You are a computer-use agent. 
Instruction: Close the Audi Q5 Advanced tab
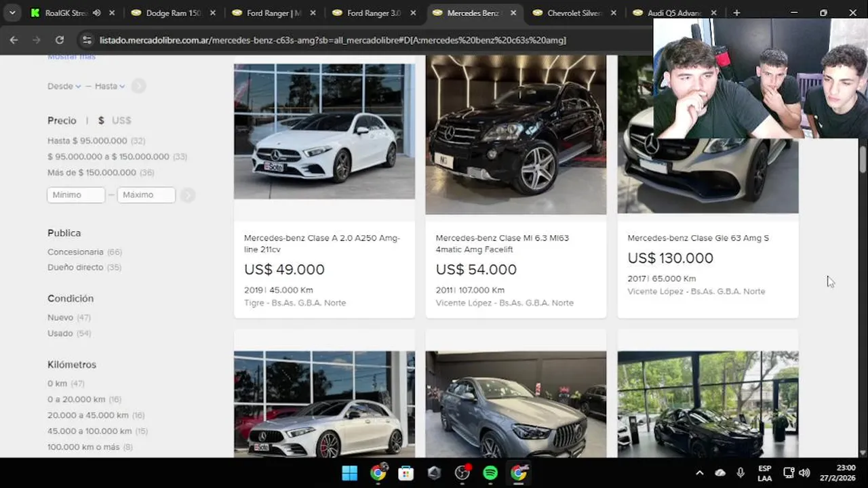714,13
